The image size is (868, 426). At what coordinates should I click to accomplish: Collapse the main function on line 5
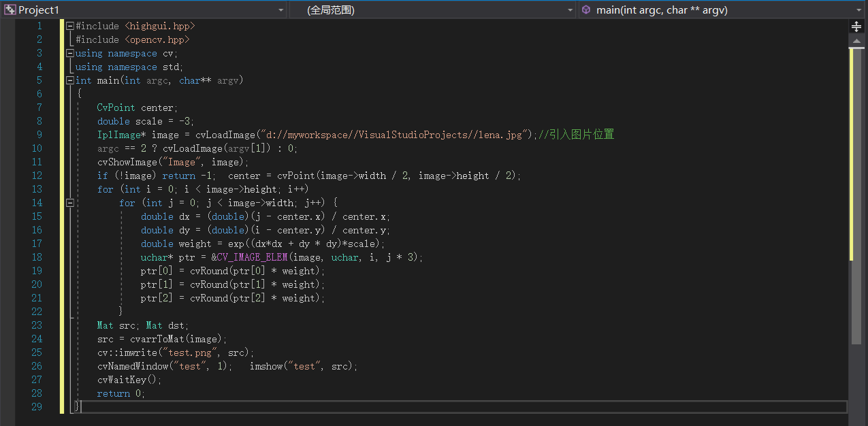pyautogui.click(x=70, y=80)
